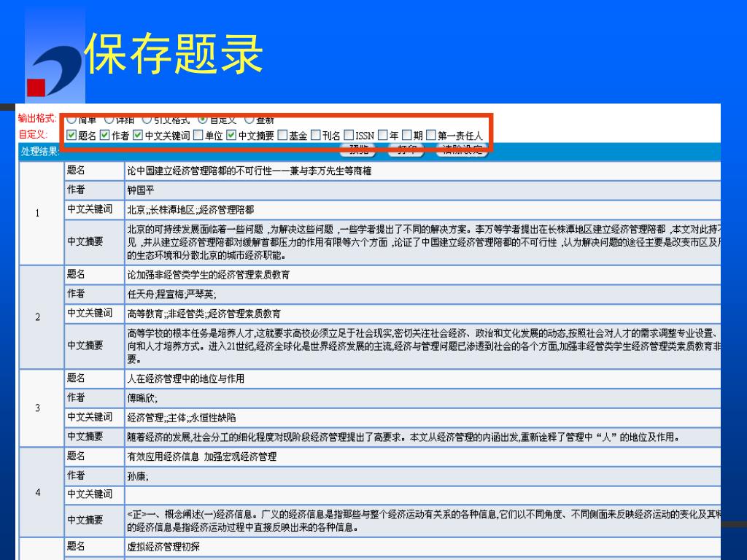Click the 中文摘要 label in record 3
The width and height of the screenshot is (747, 560).
pos(85,437)
